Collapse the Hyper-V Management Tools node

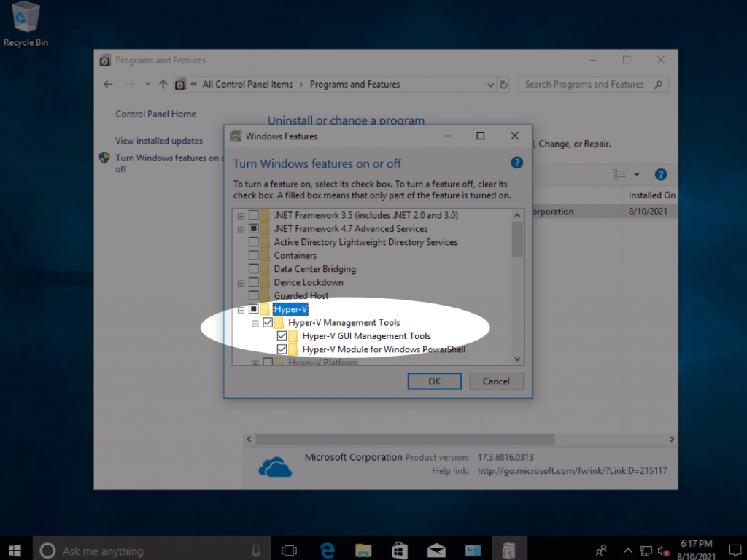(x=255, y=323)
